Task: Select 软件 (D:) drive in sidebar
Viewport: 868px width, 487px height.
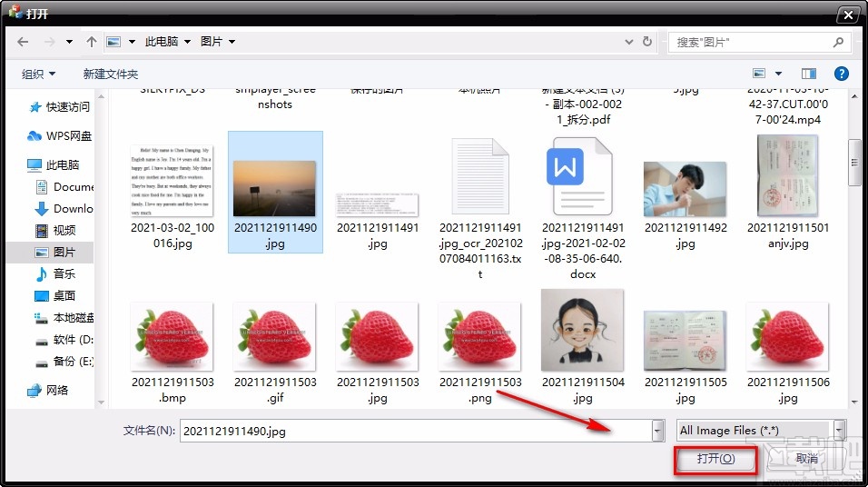Action: click(64, 339)
